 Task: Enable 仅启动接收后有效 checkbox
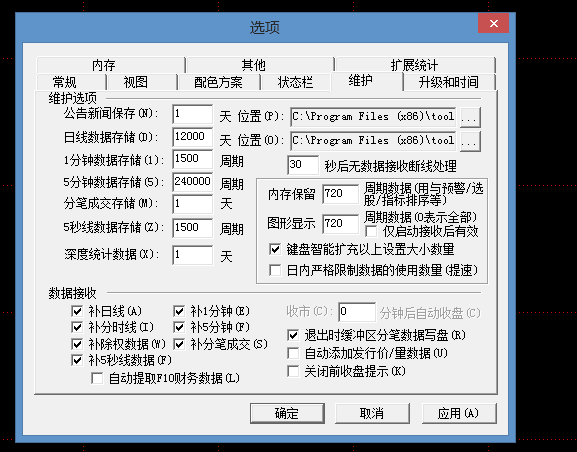pyautogui.click(x=371, y=232)
